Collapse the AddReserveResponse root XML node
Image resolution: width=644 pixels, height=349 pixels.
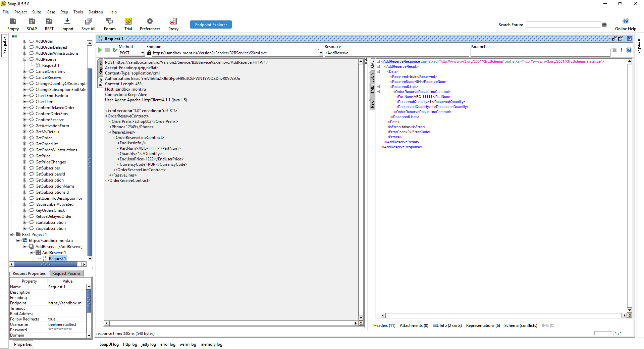pyautogui.click(x=378, y=61)
